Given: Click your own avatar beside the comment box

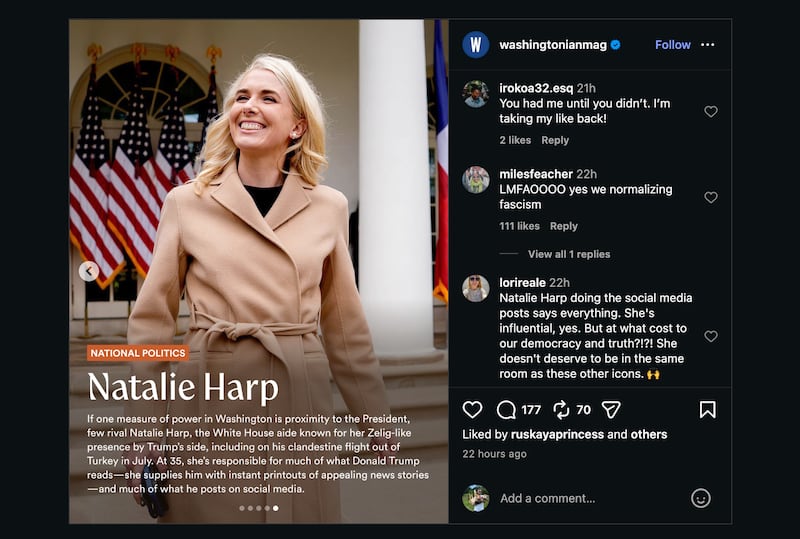Looking at the screenshot, I should 476,498.
